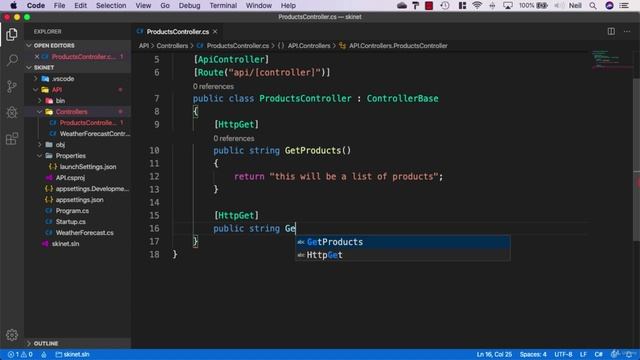Open WeatherForecast.cs file
The width and height of the screenshot is (640, 360).
[x=84, y=233]
